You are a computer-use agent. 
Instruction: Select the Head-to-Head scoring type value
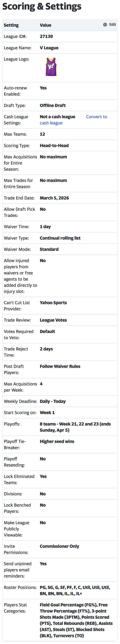point(54,146)
